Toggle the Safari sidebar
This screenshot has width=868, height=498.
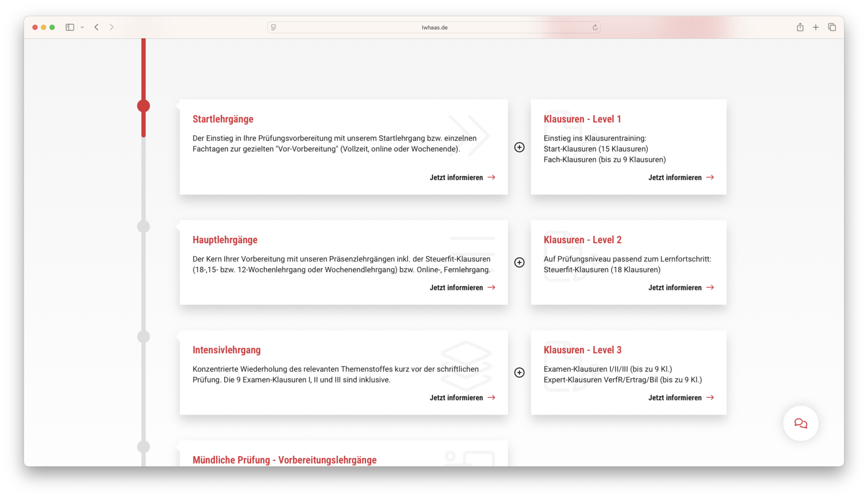[70, 27]
